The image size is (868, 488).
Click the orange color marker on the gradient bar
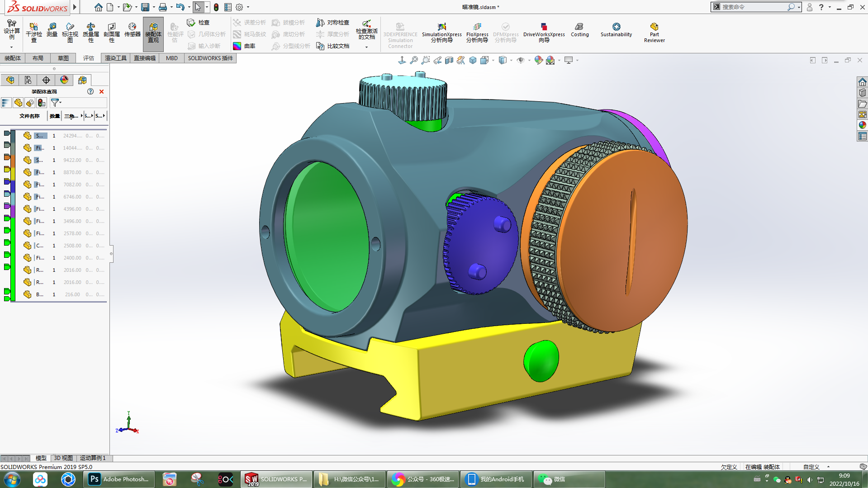[7, 157]
